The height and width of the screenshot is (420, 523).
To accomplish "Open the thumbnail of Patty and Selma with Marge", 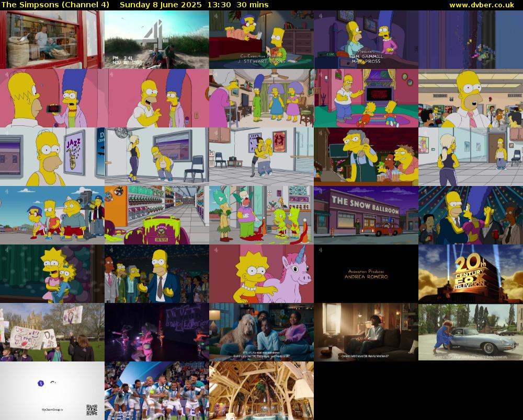I will [x=261, y=98].
